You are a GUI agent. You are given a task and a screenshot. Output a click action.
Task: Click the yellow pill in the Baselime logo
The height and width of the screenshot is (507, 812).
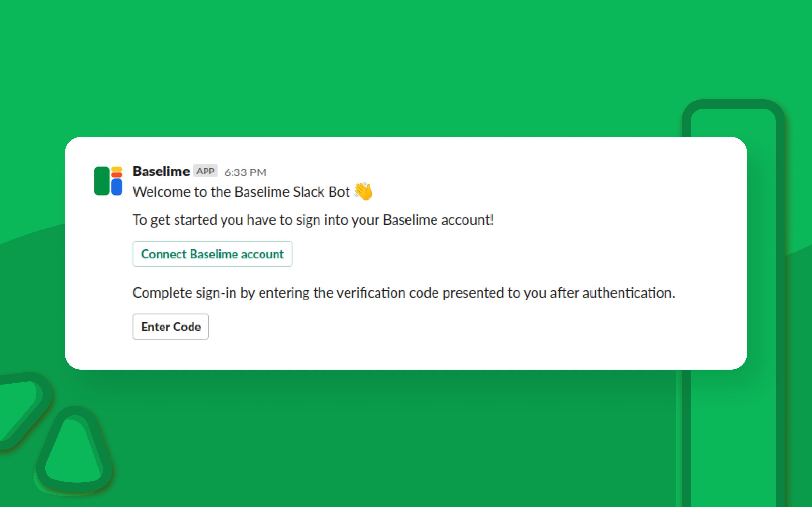[x=116, y=169]
